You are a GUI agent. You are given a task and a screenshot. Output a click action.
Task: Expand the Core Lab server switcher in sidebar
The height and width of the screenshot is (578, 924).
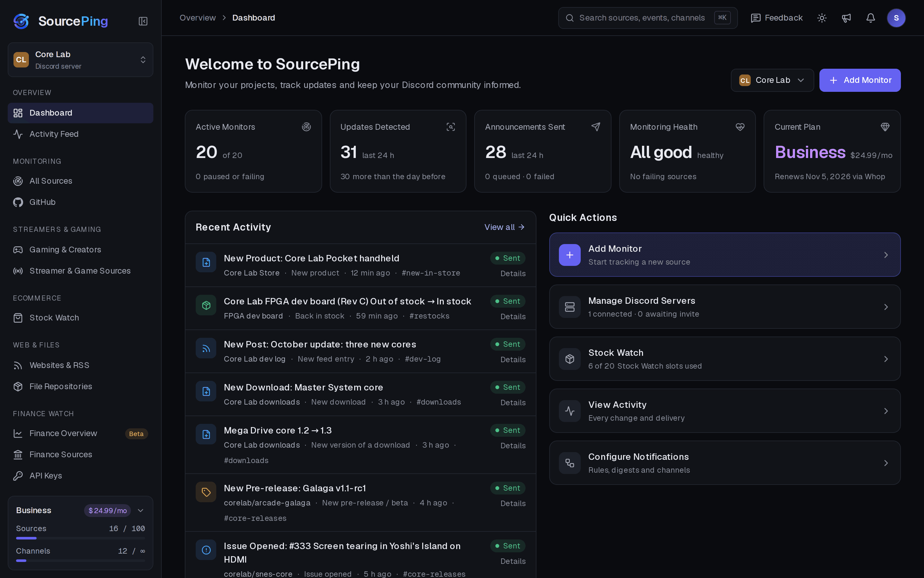80,60
